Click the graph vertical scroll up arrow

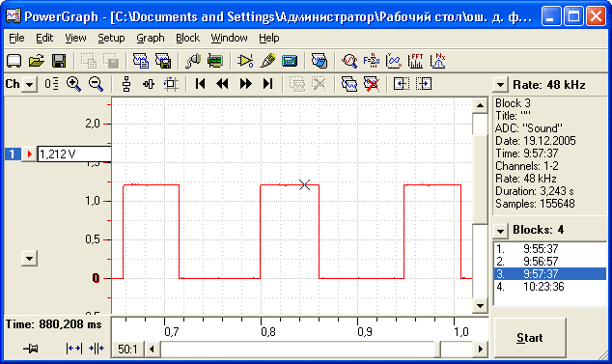point(480,105)
